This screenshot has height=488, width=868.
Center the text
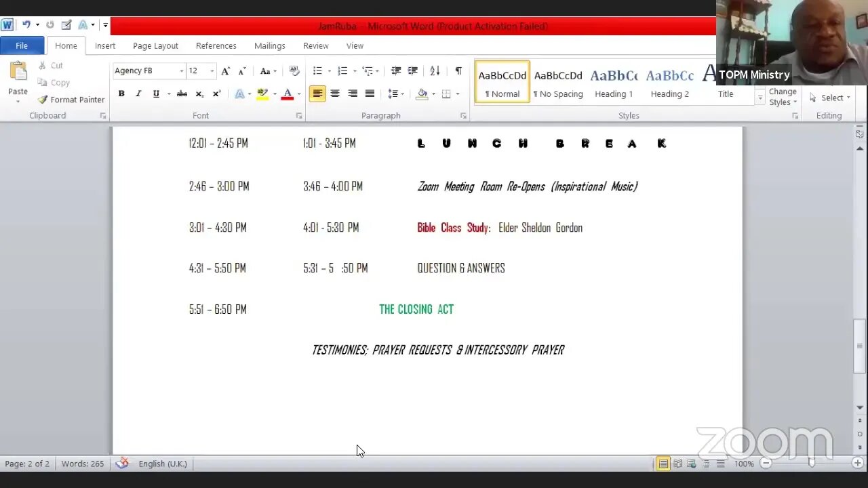point(335,94)
